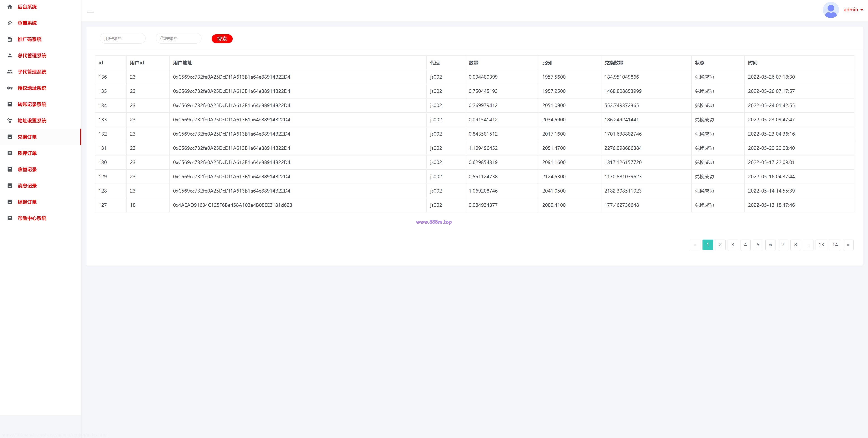Click the list icon beside 转账记录系统
Image resolution: width=868 pixels, height=438 pixels.
tap(10, 104)
